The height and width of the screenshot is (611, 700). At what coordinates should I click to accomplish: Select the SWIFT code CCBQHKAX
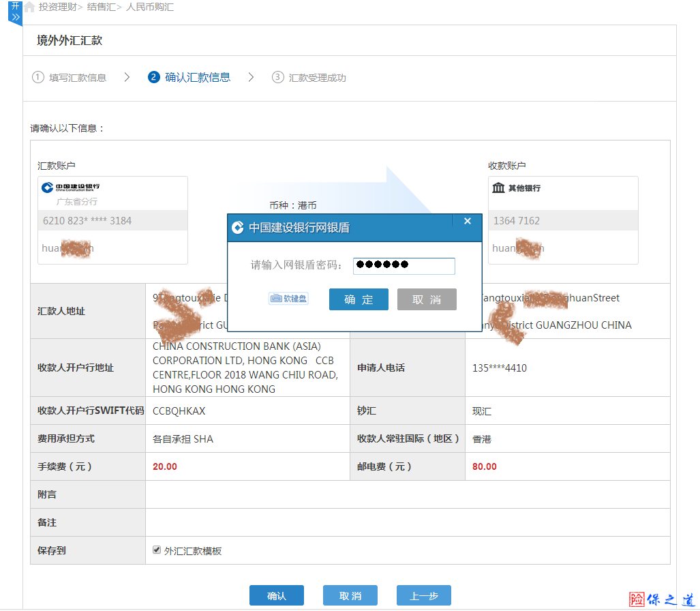[179, 411]
